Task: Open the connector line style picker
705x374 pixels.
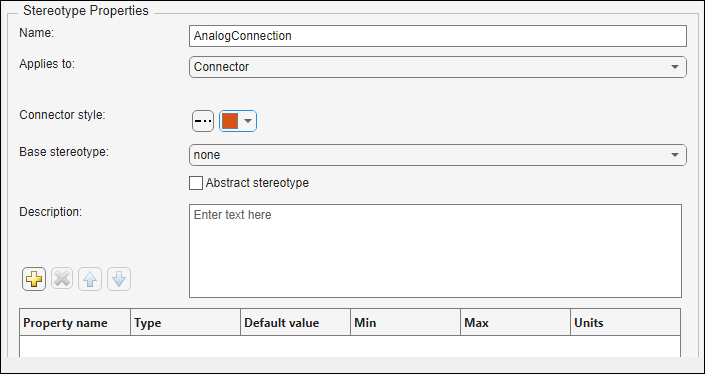Action: [203, 121]
